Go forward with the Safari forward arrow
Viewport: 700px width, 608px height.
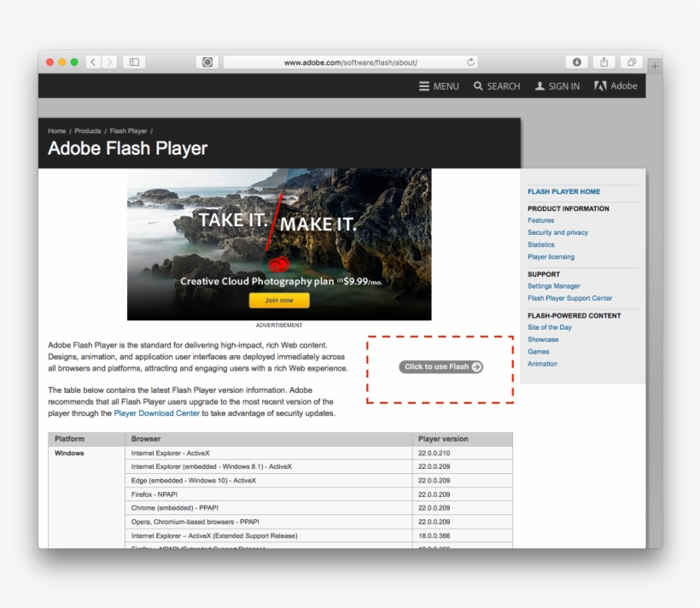(109, 62)
